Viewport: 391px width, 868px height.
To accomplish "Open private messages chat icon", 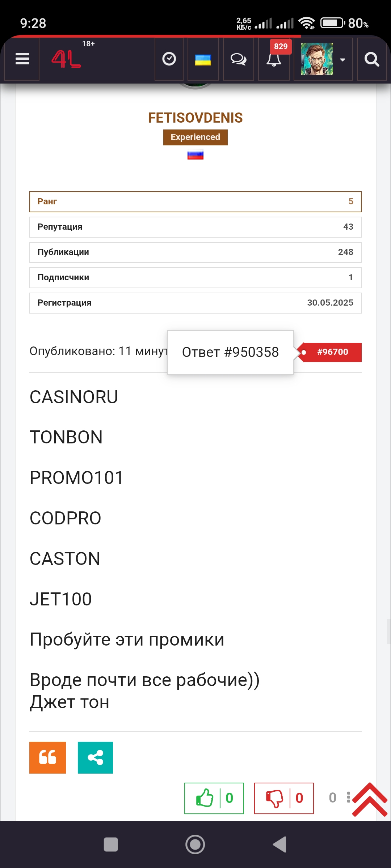I will coord(238,59).
